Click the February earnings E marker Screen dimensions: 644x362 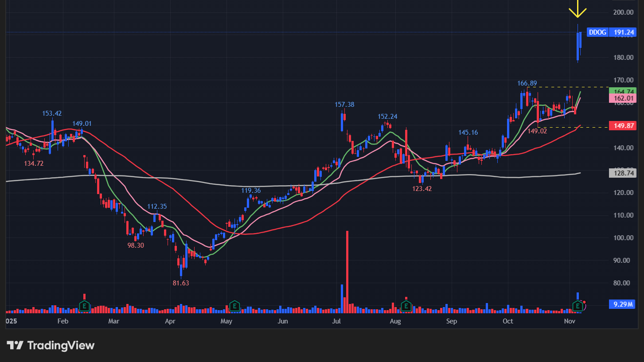[84, 305]
